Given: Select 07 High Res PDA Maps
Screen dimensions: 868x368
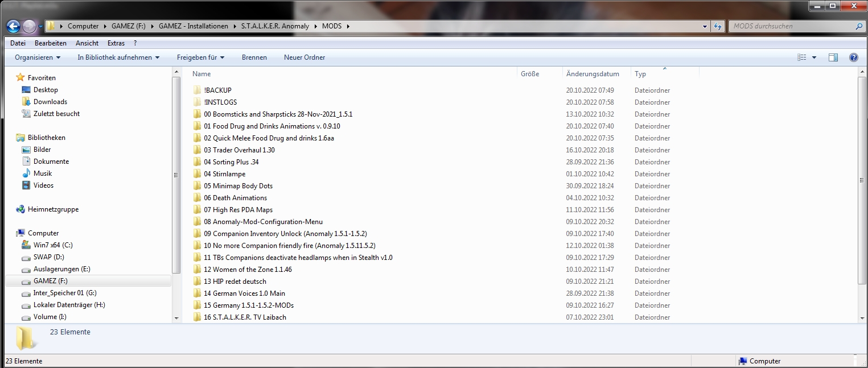Looking at the screenshot, I should 238,209.
